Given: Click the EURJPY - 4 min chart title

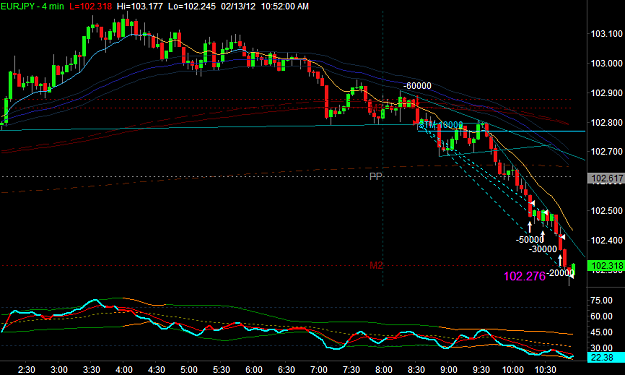Looking at the screenshot, I should tap(32, 6).
